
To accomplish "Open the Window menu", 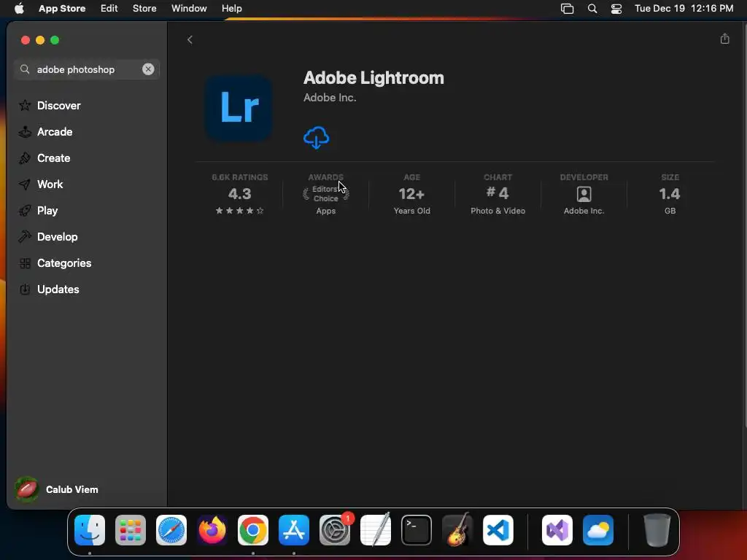I will pyautogui.click(x=189, y=8).
